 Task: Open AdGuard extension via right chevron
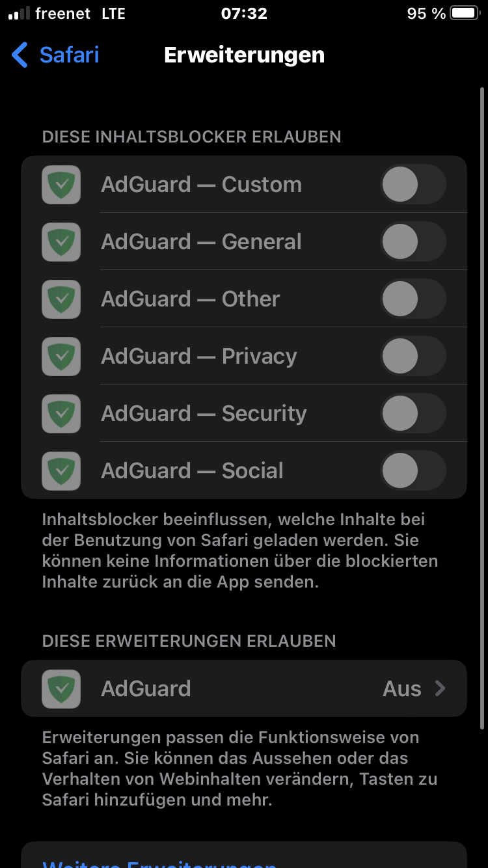(x=440, y=688)
